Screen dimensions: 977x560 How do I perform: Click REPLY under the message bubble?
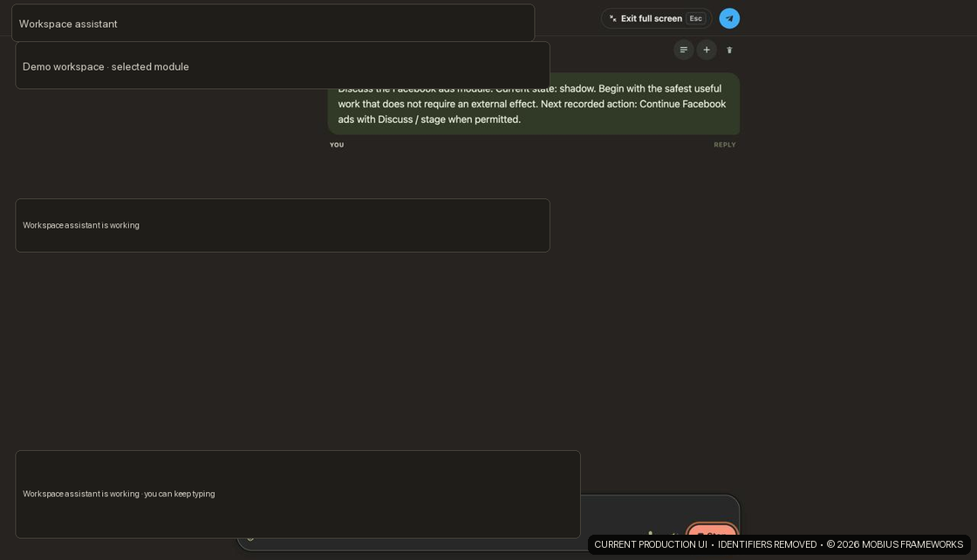pyautogui.click(x=725, y=145)
